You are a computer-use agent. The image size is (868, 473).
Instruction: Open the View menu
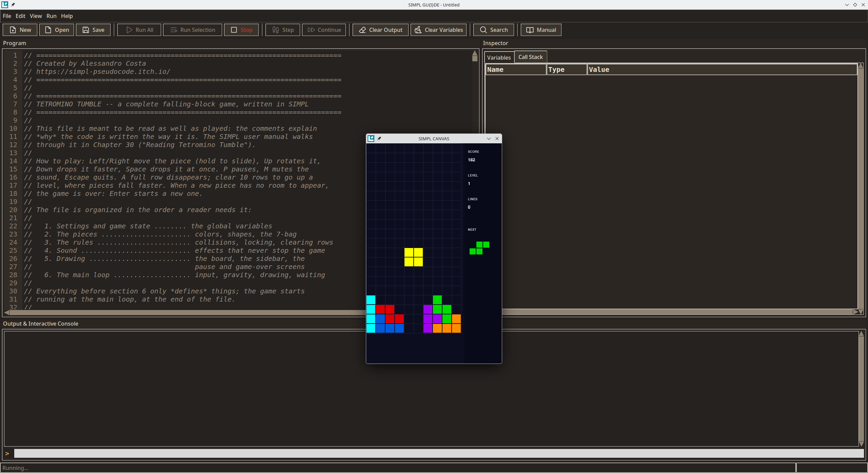coord(36,16)
